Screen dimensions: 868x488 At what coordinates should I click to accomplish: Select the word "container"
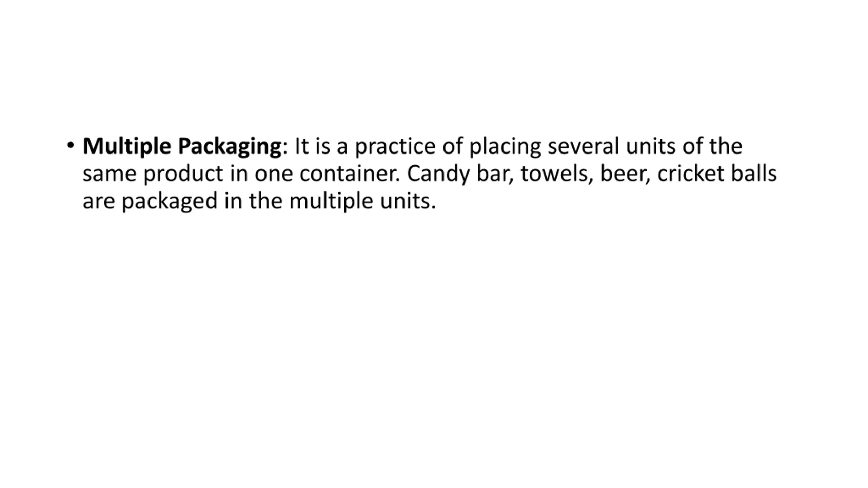(350, 174)
